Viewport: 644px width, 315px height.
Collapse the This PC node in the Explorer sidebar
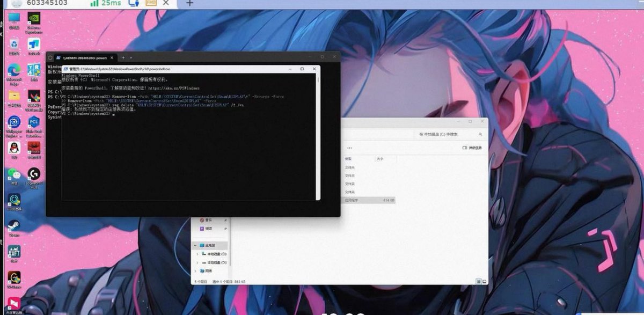pos(195,245)
